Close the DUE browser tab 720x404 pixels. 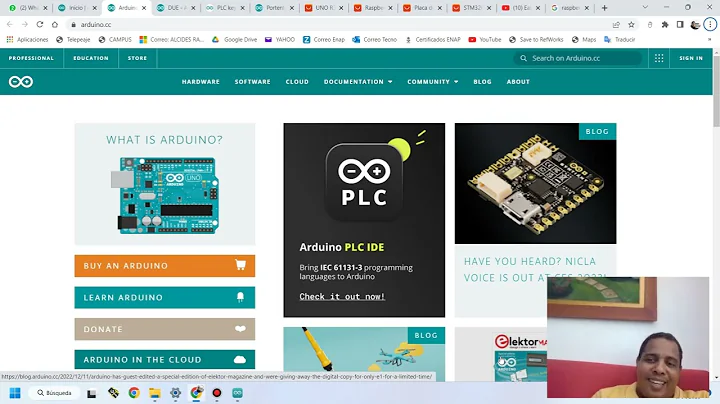click(x=193, y=8)
